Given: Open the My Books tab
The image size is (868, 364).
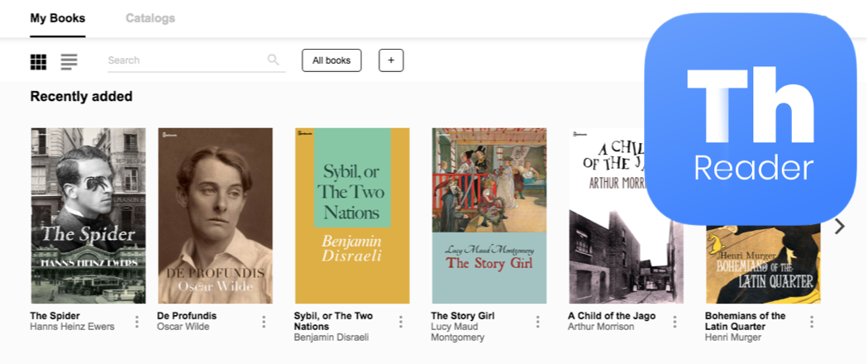Looking at the screenshot, I should pos(58,18).
